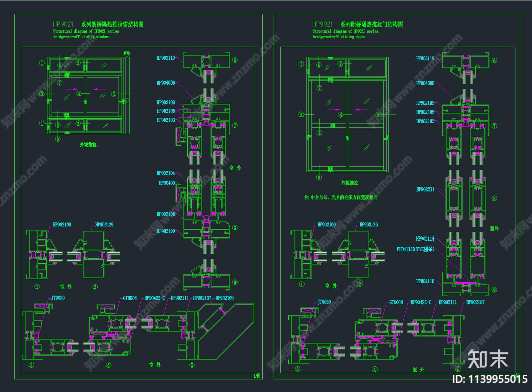Select HP902119 label on the sliding doors sheet
This screenshot has height=392, width=532.
point(425,59)
